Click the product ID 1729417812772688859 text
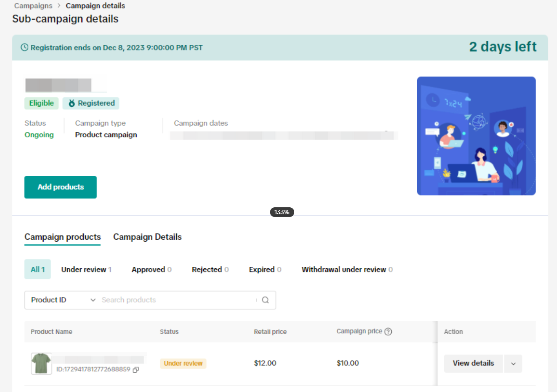557x392 pixels. [93, 369]
